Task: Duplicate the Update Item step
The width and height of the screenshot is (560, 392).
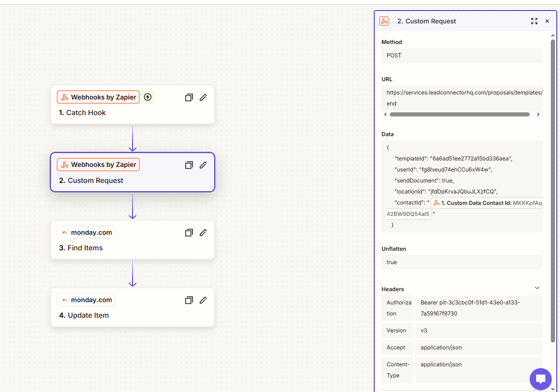Action: tap(189, 300)
